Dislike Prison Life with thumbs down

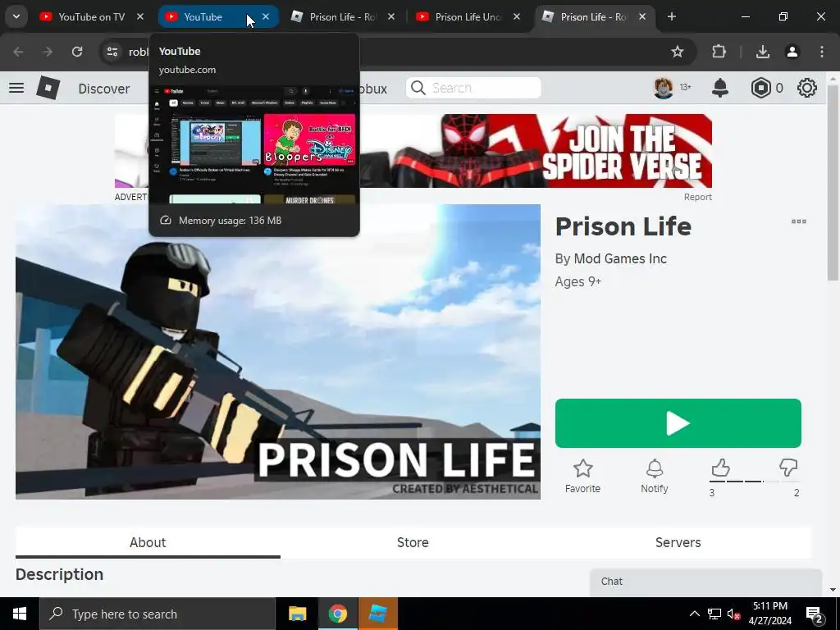coord(788,468)
